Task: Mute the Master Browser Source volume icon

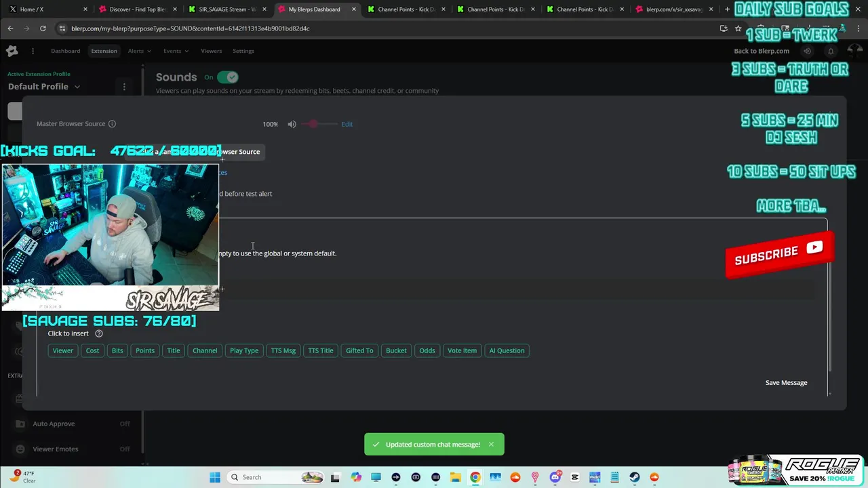Action: 292,124
